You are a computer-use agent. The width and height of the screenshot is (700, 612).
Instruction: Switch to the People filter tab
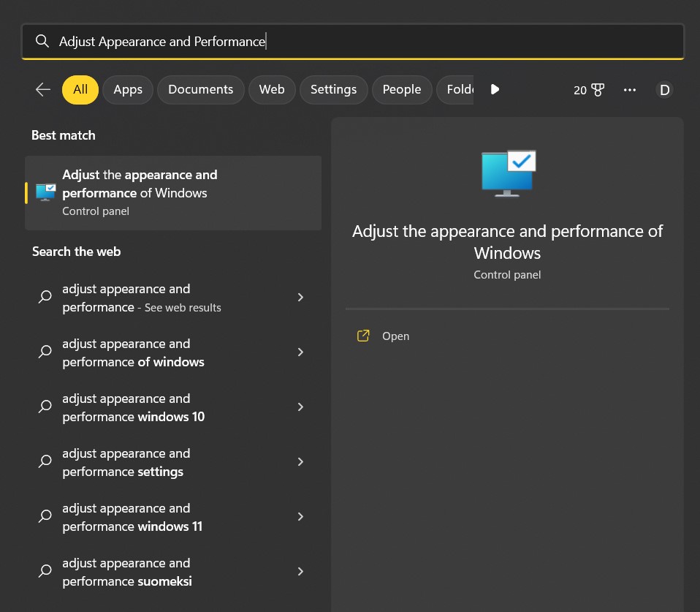pyautogui.click(x=401, y=89)
